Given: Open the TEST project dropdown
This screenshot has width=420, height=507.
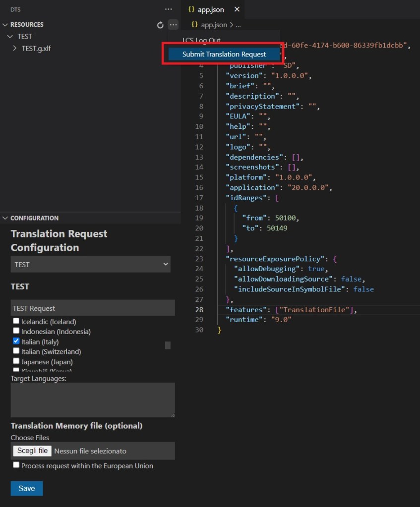Looking at the screenshot, I should coord(90,264).
